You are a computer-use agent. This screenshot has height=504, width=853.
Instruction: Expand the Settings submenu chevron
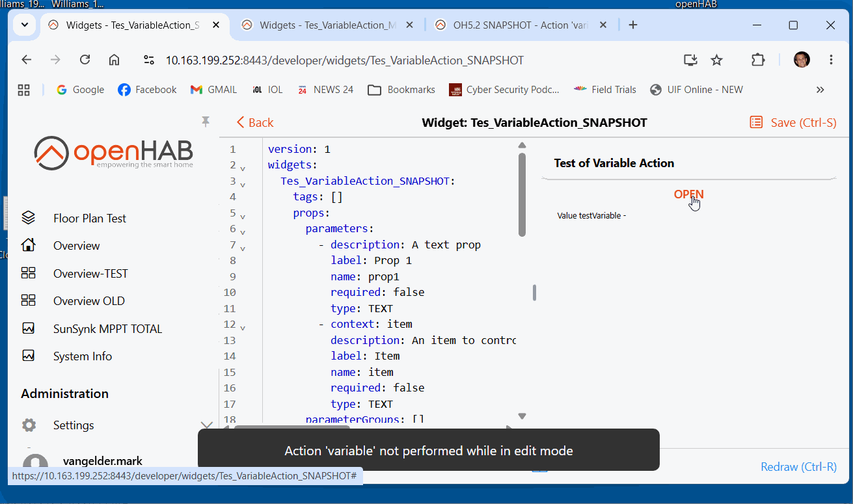(206, 425)
